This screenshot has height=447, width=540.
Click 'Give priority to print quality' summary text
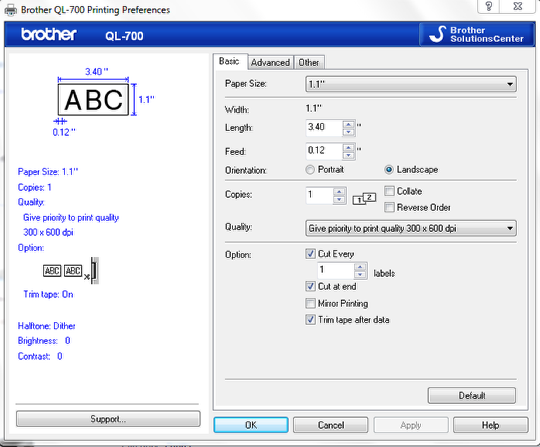(71, 218)
